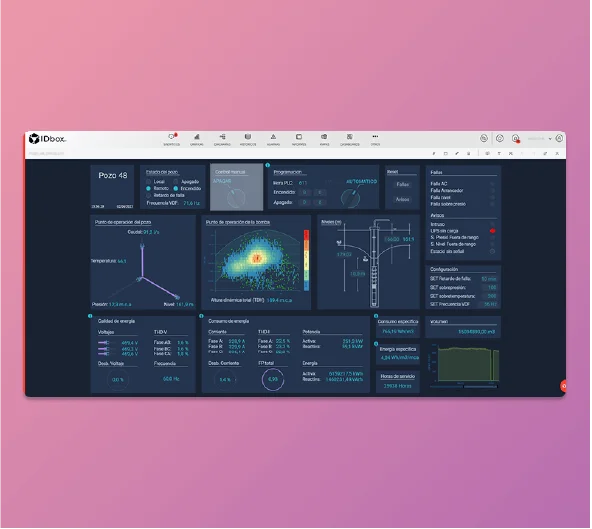Viewport: 592px width, 529px height.
Task: Click the info icon beside Energía específica
Action: click(x=376, y=344)
